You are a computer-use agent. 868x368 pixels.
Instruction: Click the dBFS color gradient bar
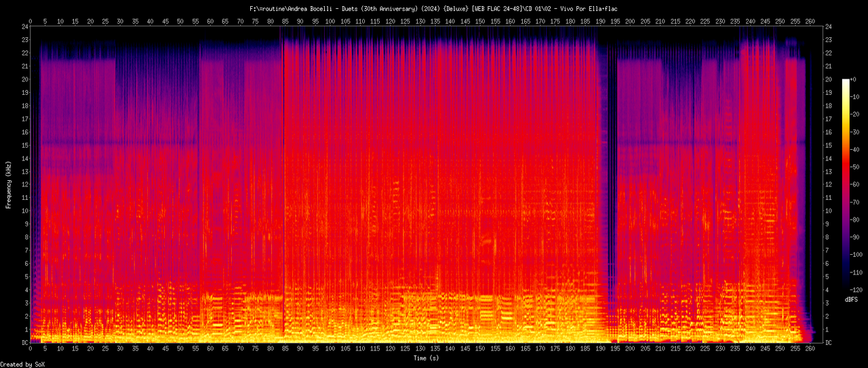(846, 184)
